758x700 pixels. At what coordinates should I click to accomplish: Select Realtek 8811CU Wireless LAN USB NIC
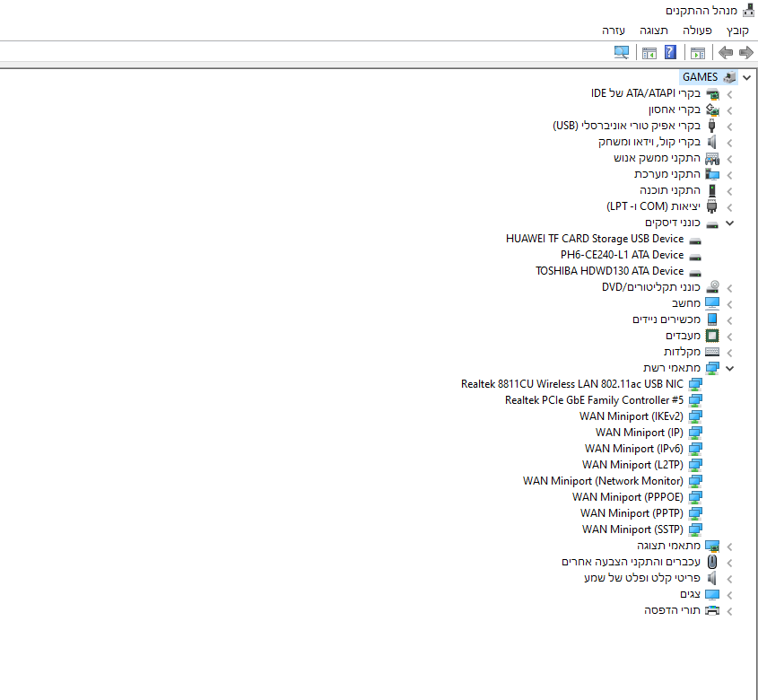pos(572,384)
